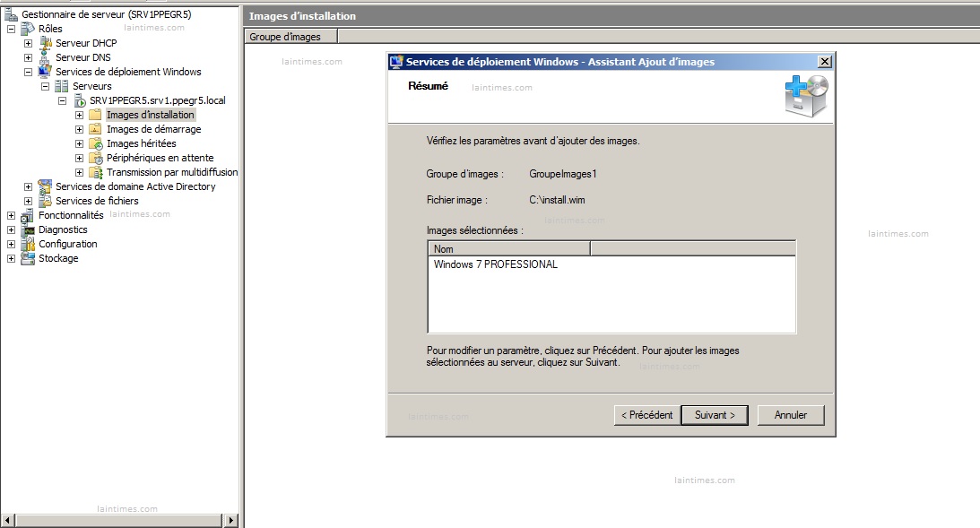
Task: Select Transmission par multidiffusion tree item
Action: click(x=172, y=172)
